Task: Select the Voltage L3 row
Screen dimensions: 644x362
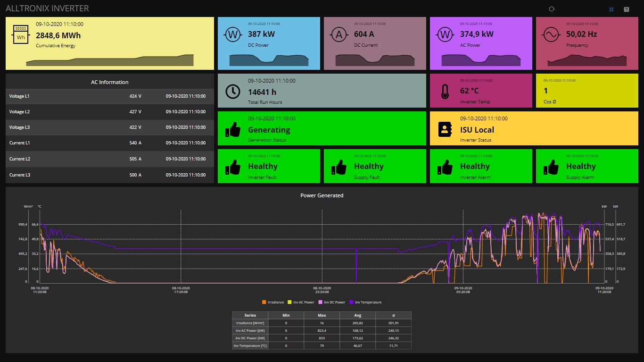Action: (x=110, y=127)
